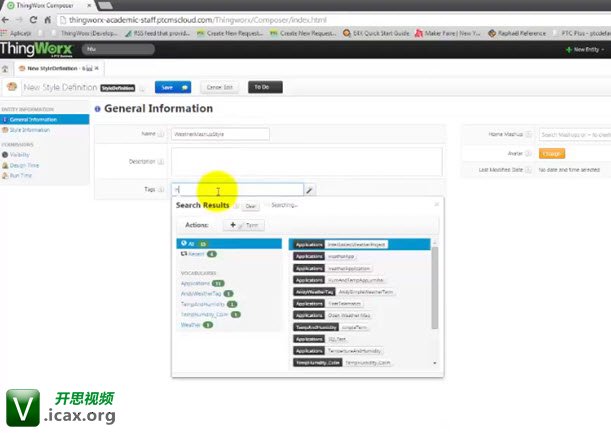This screenshot has height=433, width=611.
Task: Click the Name input field
Action: click(x=220, y=134)
